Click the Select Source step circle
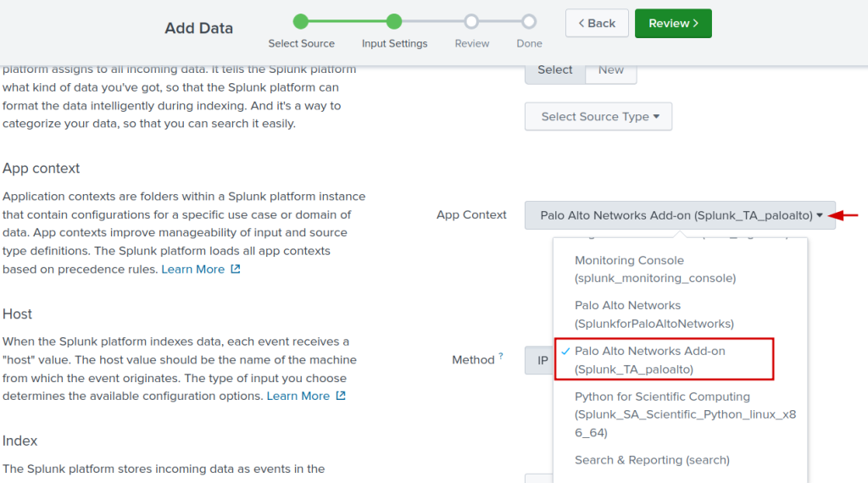The height and width of the screenshot is (483, 868). pos(301,21)
